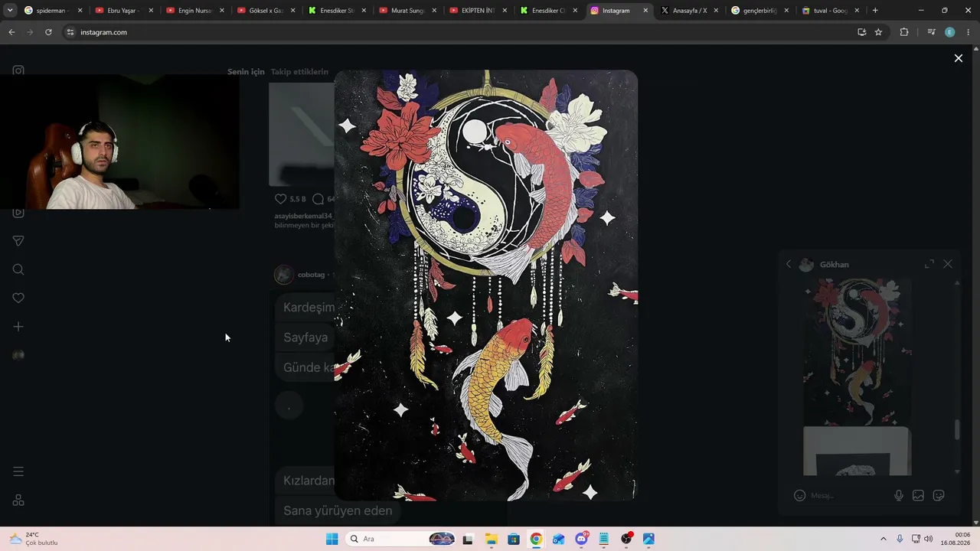Open profile avatar in Instagram sidebar

click(x=18, y=355)
